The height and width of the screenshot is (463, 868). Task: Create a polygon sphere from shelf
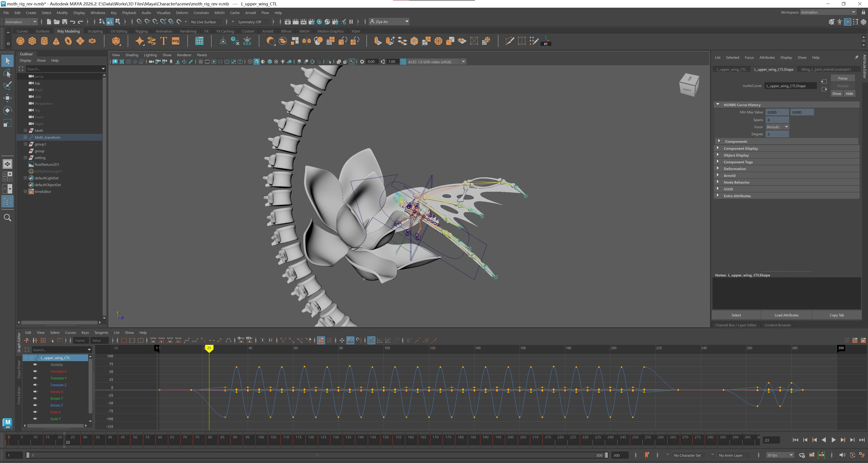pos(20,41)
